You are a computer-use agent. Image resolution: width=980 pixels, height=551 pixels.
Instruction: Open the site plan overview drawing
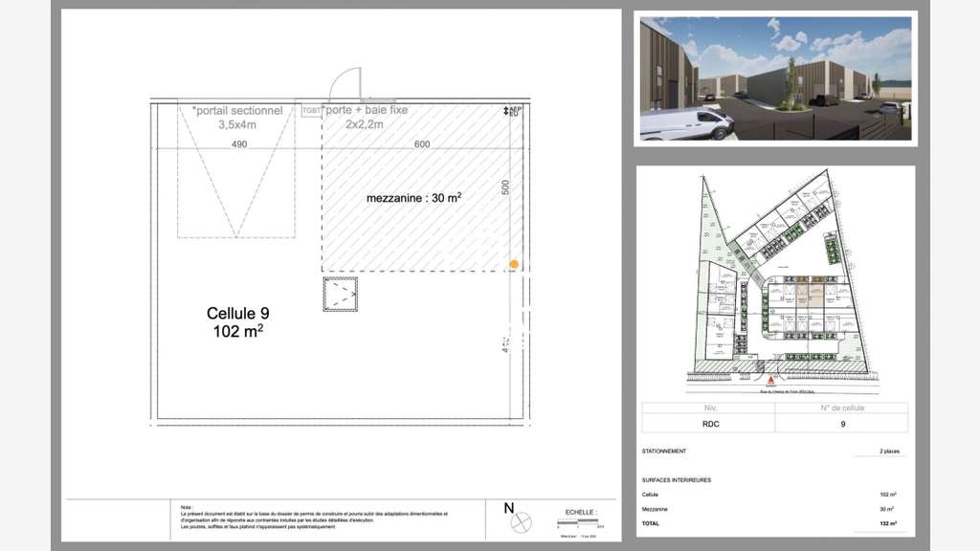point(785,281)
